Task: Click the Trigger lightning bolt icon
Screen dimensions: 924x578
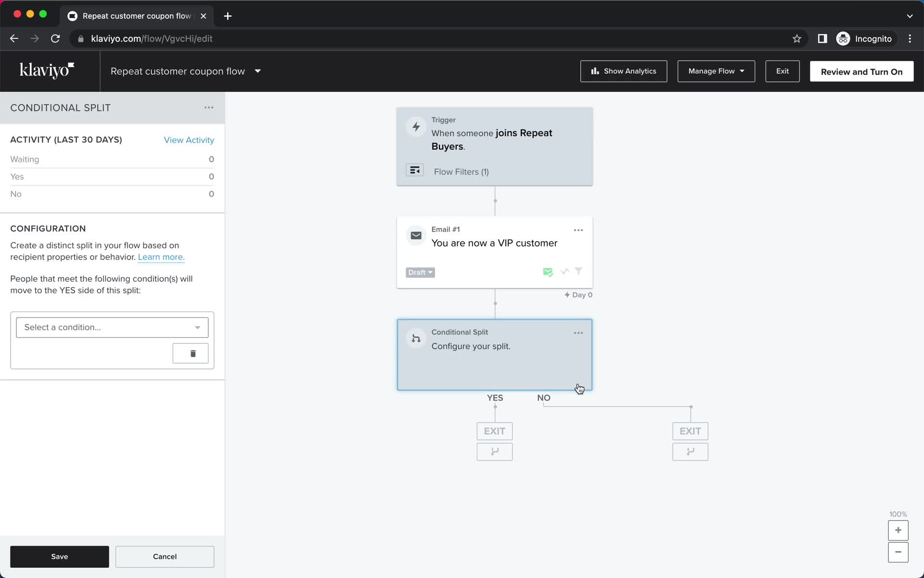Action: (x=416, y=127)
